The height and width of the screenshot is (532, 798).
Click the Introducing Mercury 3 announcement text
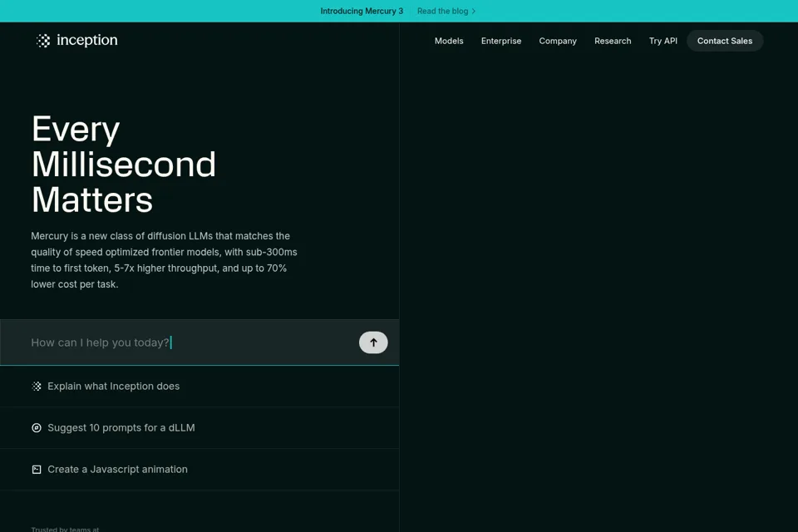pos(362,11)
